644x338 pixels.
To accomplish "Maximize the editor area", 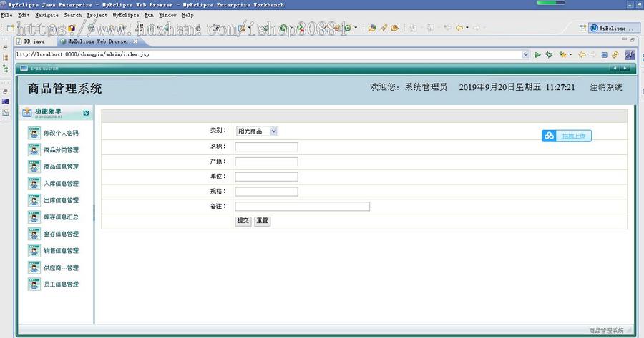I will 632,39.
